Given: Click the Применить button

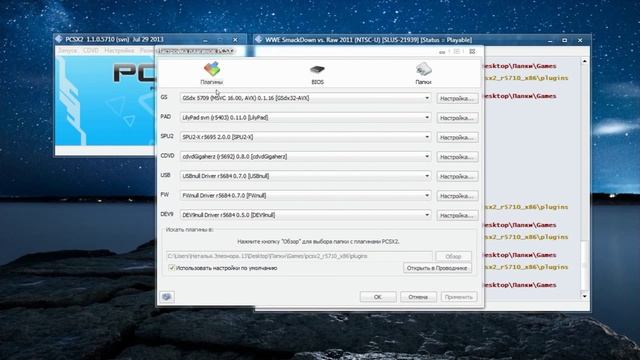Looking at the screenshot, I should 459,297.
